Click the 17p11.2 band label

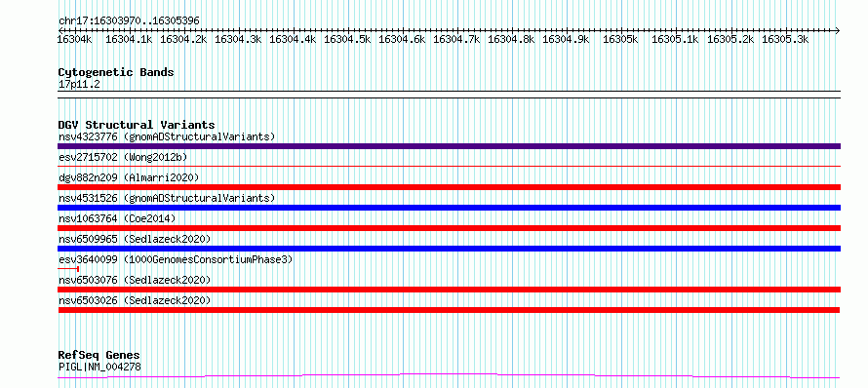[x=79, y=85]
